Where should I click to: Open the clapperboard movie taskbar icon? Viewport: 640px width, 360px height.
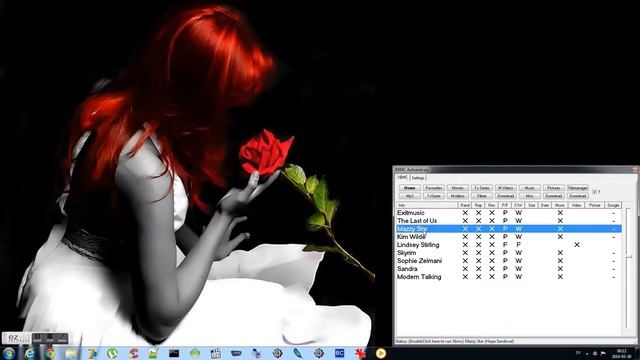(215, 353)
